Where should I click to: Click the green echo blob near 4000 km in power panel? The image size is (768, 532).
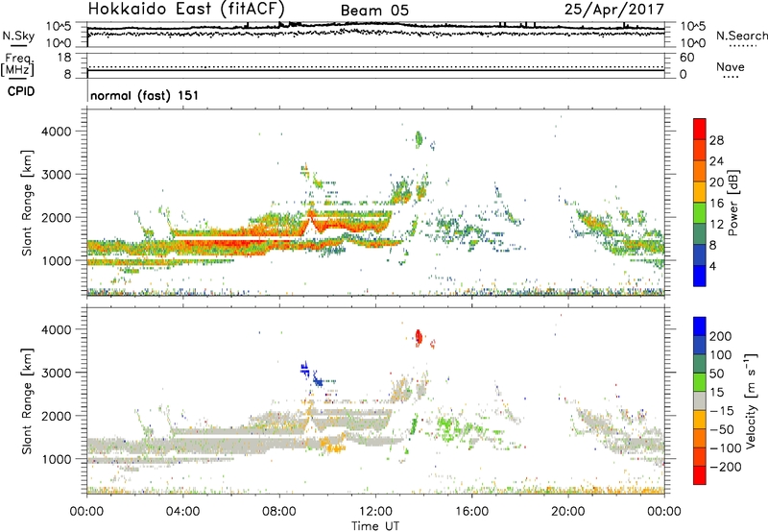(419, 139)
